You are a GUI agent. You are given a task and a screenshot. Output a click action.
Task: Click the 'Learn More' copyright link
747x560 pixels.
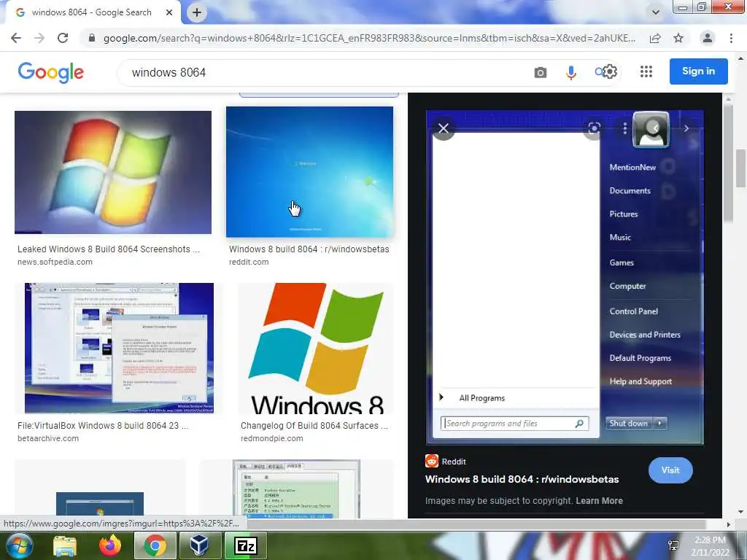click(600, 501)
